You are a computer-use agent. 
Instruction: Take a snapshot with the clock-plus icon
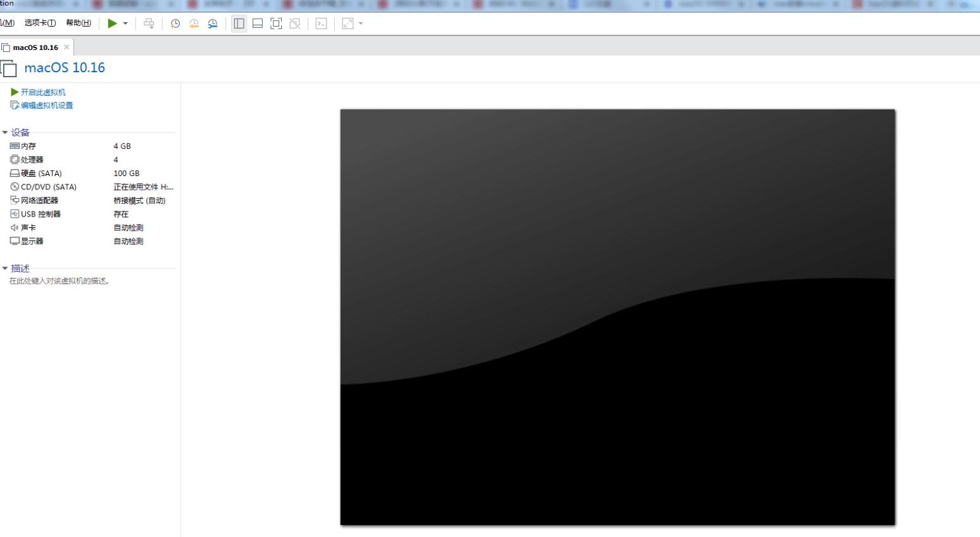(175, 23)
